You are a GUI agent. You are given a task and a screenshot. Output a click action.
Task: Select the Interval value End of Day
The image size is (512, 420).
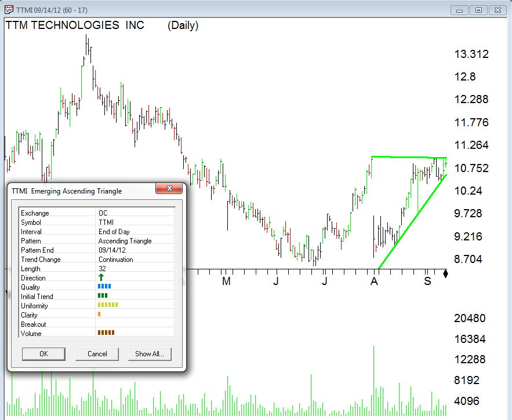pyautogui.click(x=114, y=232)
